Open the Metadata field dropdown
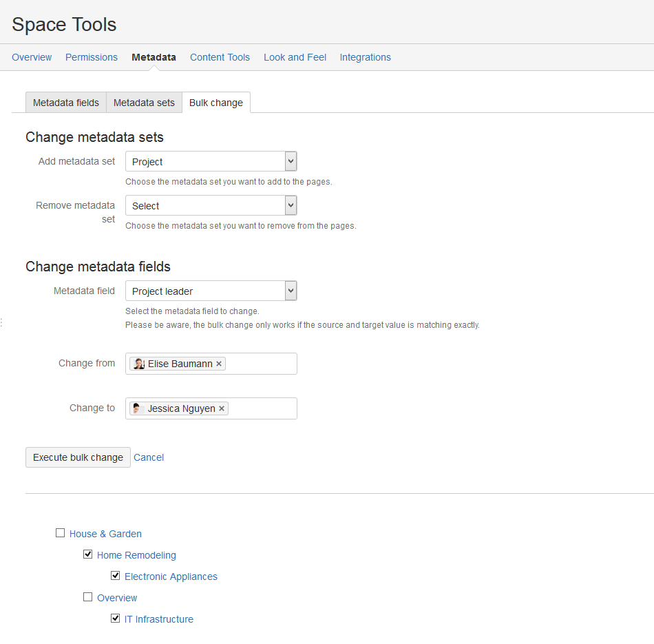This screenshot has height=644, width=654. click(x=211, y=291)
